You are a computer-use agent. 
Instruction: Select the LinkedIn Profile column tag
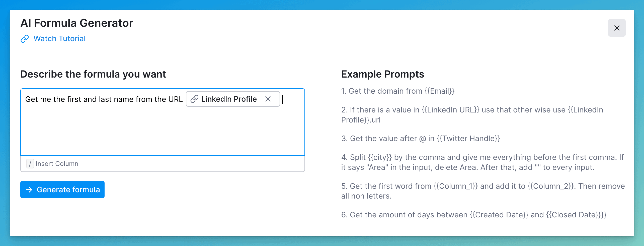pos(229,99)
